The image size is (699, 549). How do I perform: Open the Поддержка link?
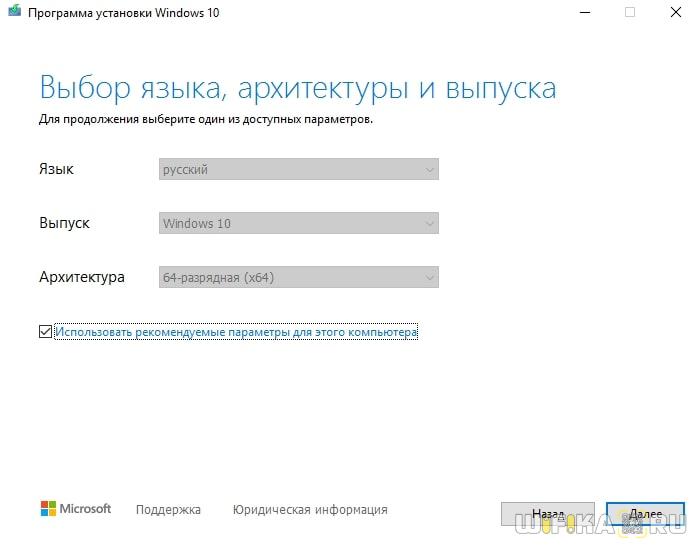[168, 510]
